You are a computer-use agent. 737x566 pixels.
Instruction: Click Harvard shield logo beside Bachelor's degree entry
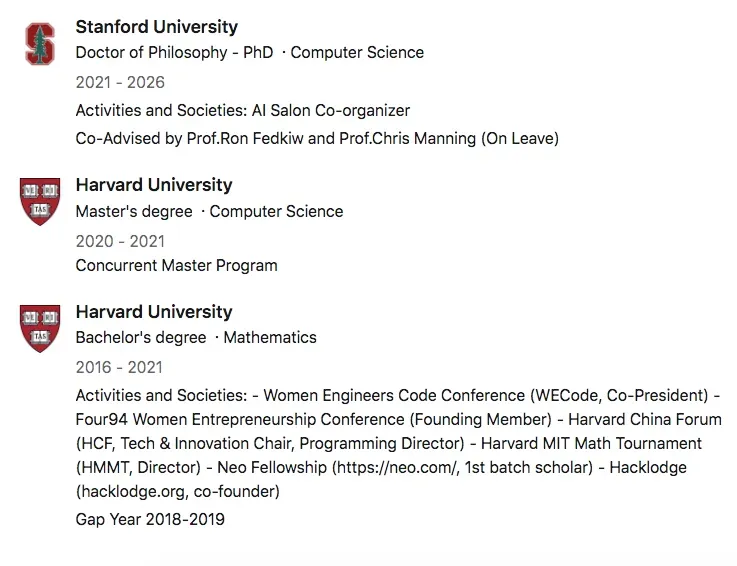coord(40,329)
